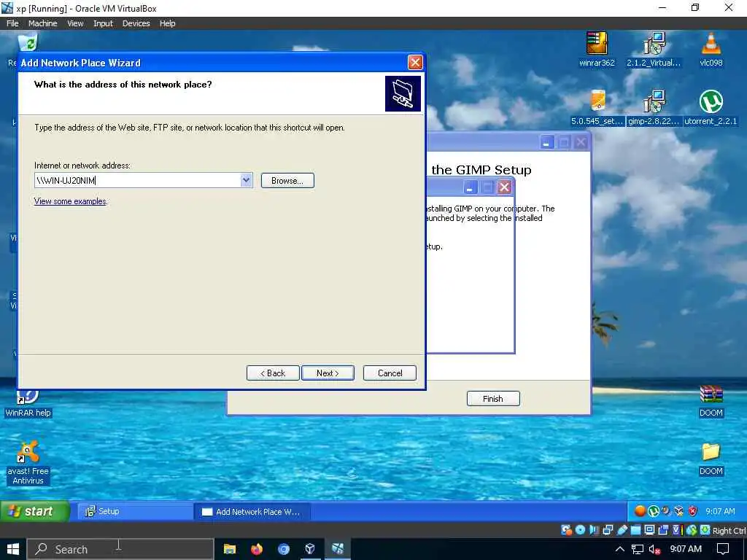Click the < Back button

(x=273, y=373)
